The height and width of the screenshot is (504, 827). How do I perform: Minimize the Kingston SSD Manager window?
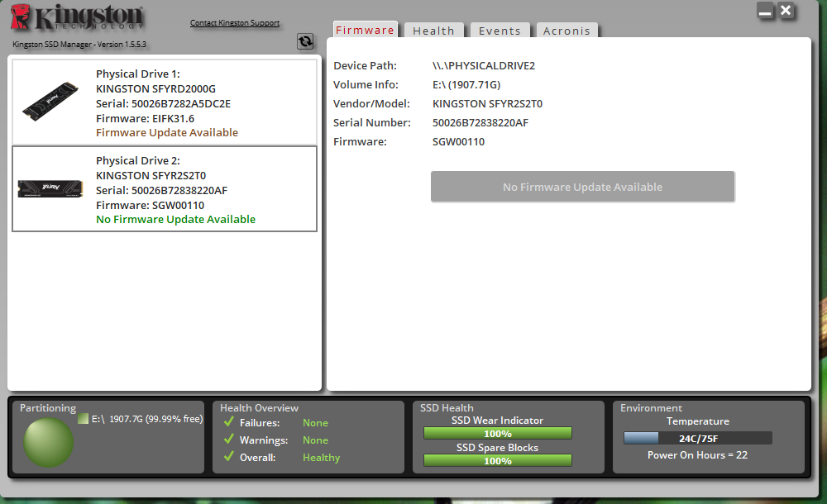(765, 11)
